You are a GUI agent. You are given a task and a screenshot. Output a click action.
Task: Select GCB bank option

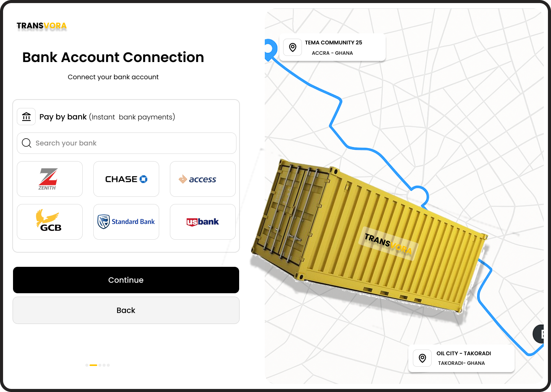tap(49, 222)
